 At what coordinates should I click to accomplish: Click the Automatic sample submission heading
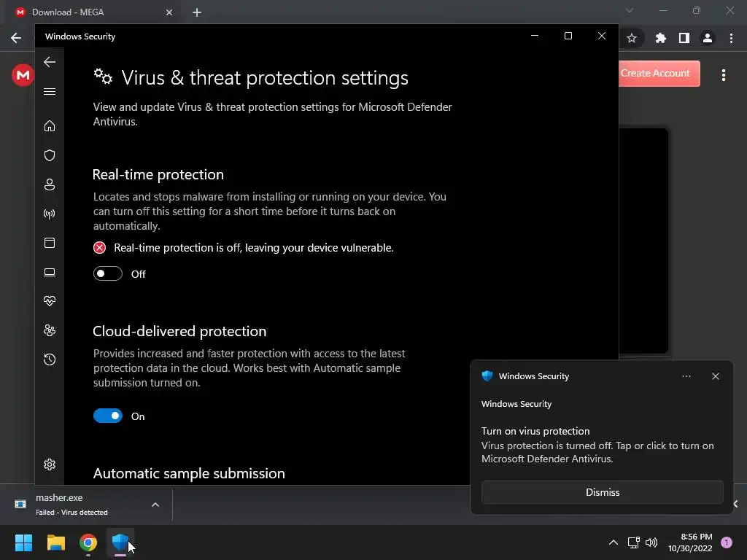[x=189, y=473]
